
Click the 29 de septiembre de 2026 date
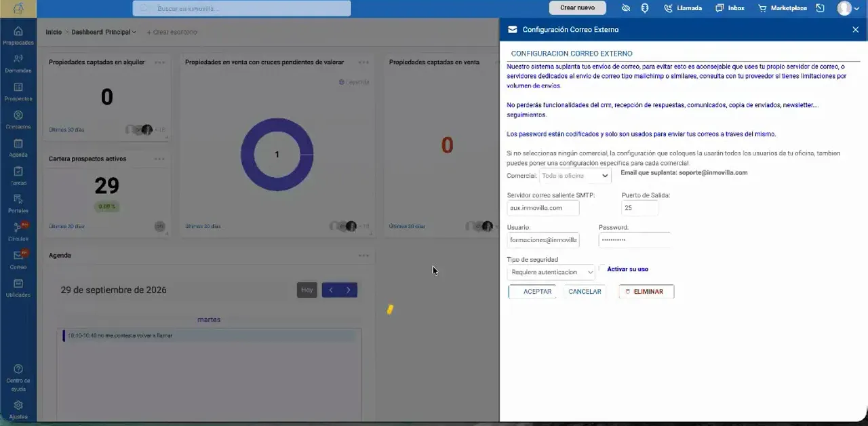pos(113,290)
